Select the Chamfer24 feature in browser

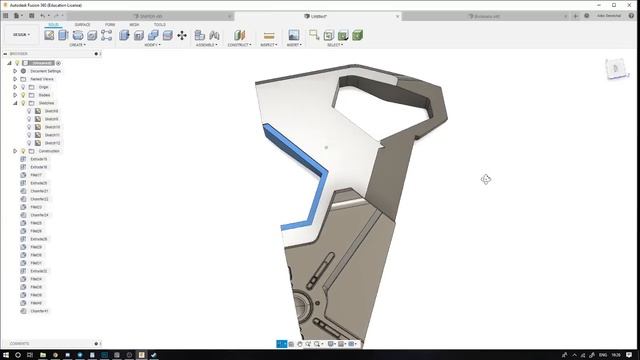(39, 215)
